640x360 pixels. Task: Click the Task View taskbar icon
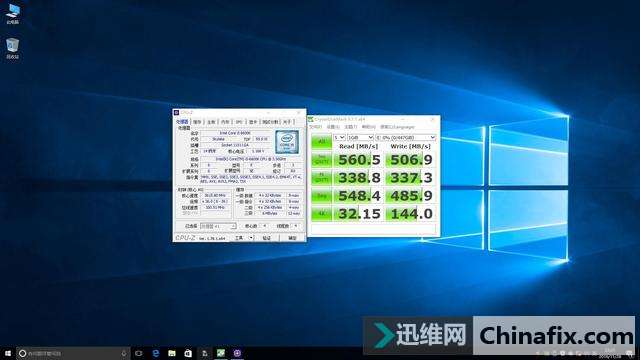tap(139, 353)
